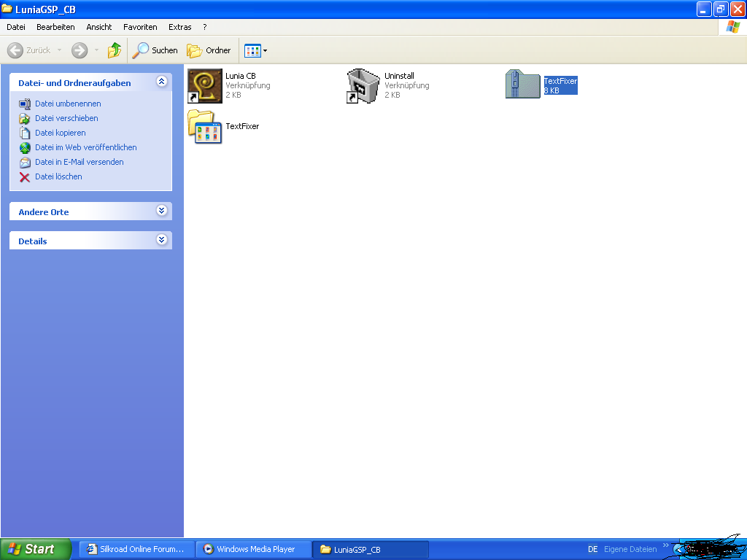This screenshot has height=560, width=747.
Task: Toggle the Ordner folders pane button
Action: coord(209,50)
